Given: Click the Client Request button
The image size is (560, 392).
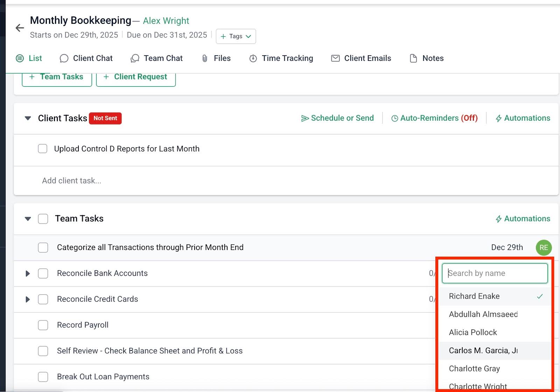Looking at the screenshot, I should click(x=136, y=77).
